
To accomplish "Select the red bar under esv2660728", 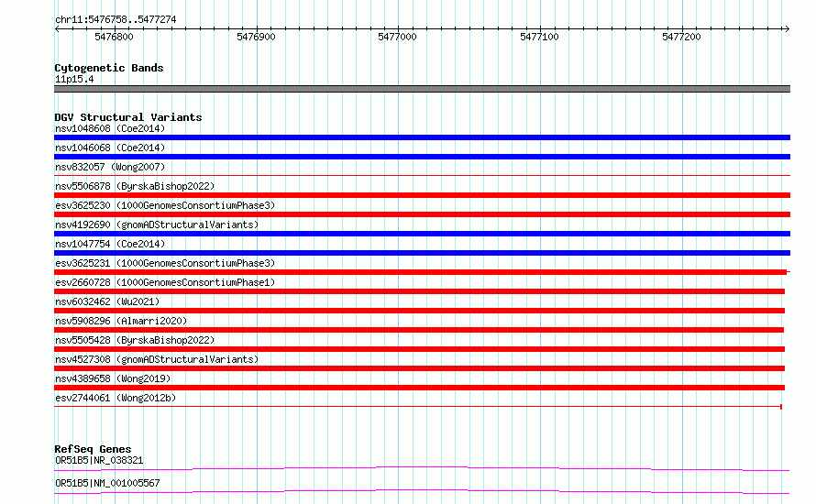I will pos(419,291).
